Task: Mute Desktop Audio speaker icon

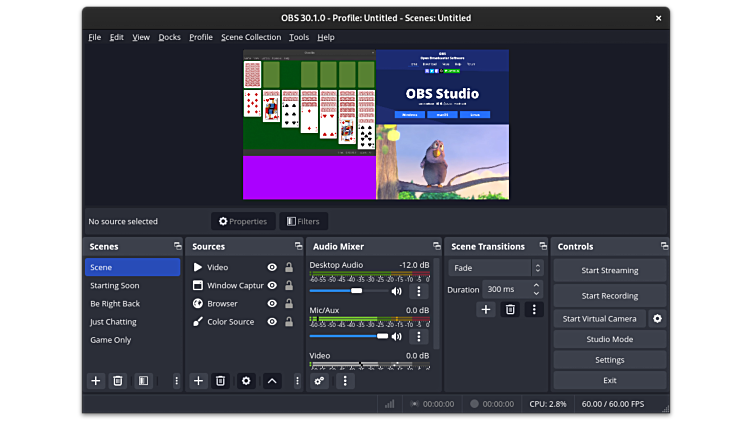Action: 397,291
